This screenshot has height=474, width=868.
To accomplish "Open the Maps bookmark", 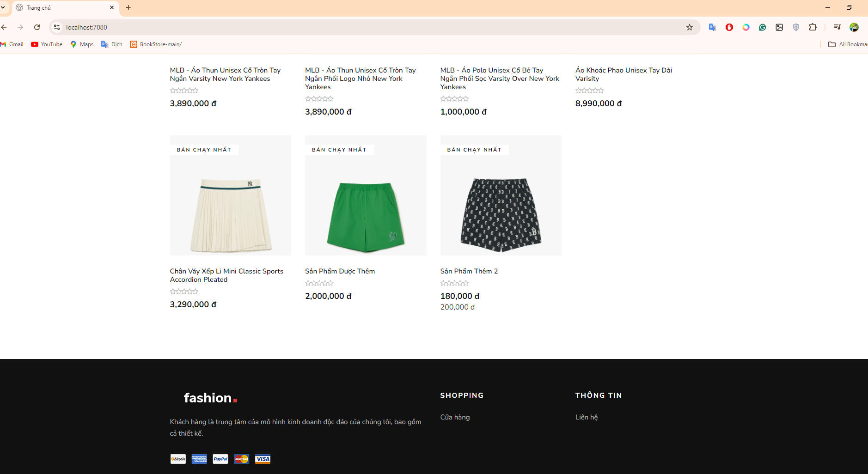I will click(82, 44).
